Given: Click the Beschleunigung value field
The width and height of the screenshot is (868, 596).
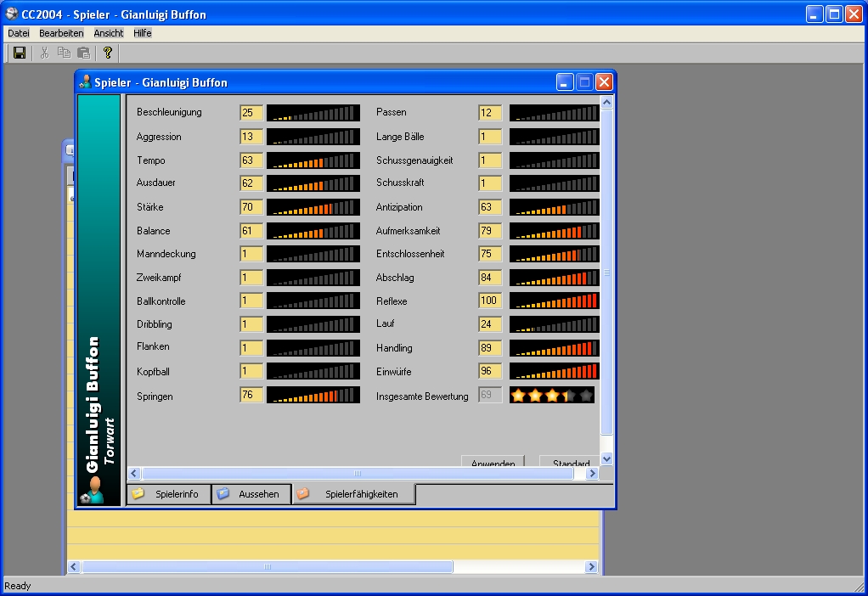Looking at the screenshot, I should tap(251, 113).
